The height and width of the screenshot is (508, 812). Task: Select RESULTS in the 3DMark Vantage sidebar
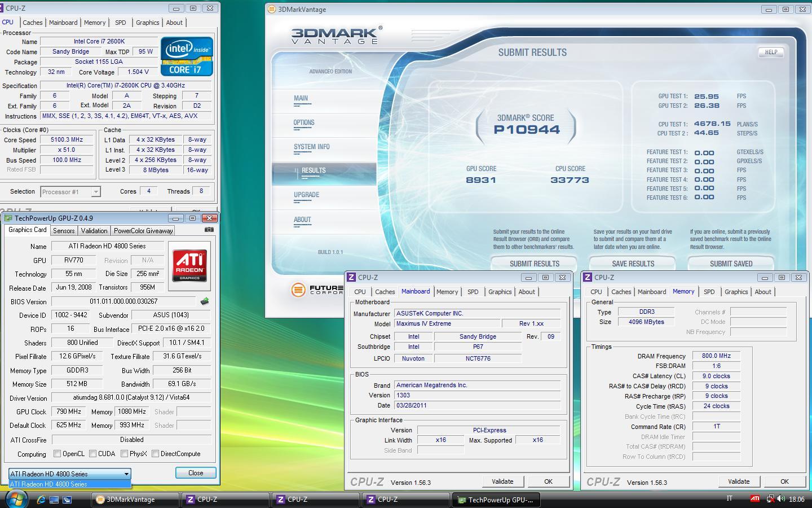pyautogui.click(x=324, y=173)
